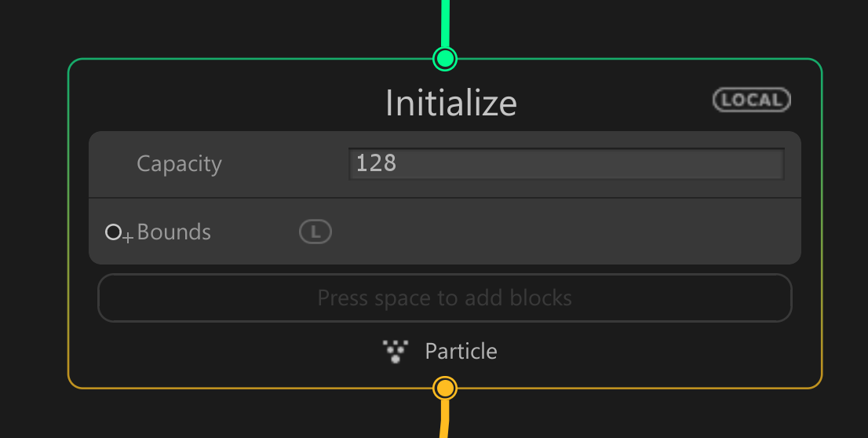The image size is (868, 438).
Task: Select the Initialize context title
Action: tap(451, 103)
